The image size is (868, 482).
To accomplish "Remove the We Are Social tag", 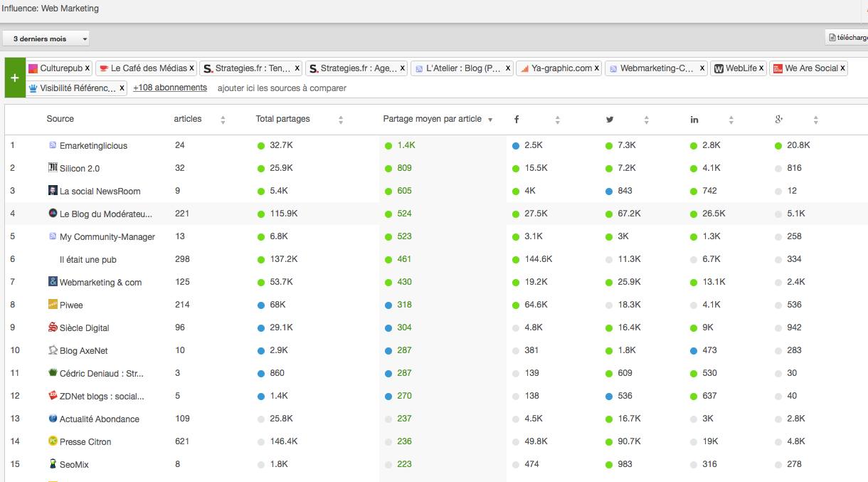I will point(842,68).
